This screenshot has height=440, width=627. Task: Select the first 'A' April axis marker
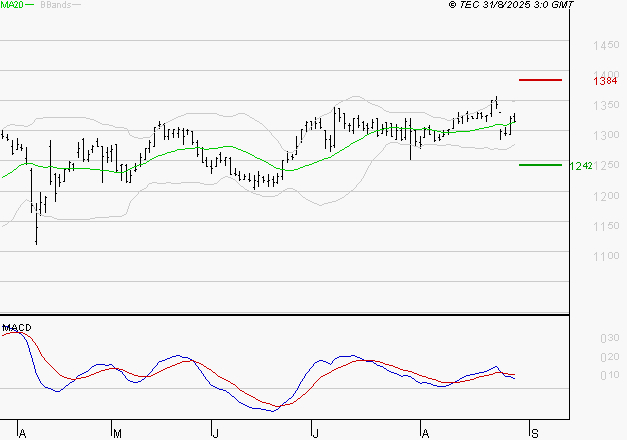[22, 433]
